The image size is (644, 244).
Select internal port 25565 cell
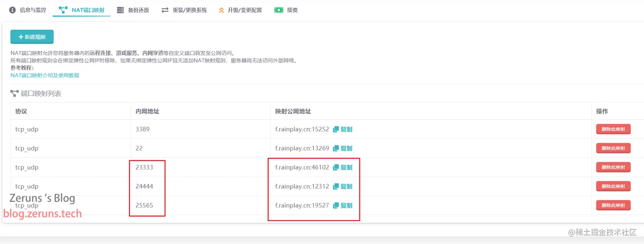pos(200,205)
